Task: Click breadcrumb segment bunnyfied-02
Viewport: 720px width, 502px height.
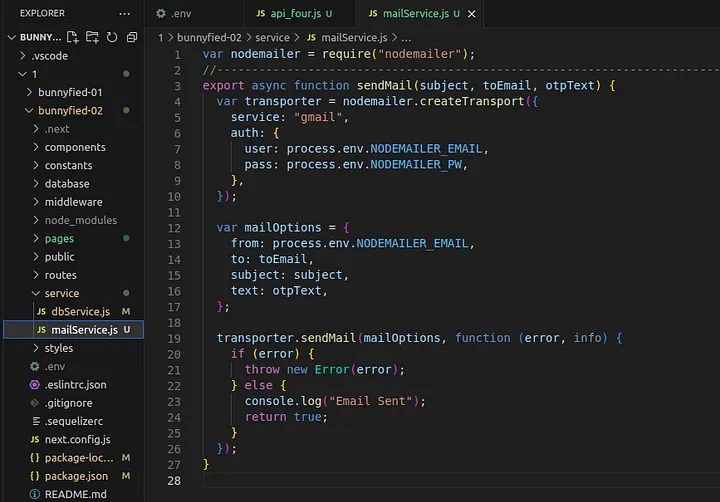Action: pyautogui.click(x=209, y=38)
